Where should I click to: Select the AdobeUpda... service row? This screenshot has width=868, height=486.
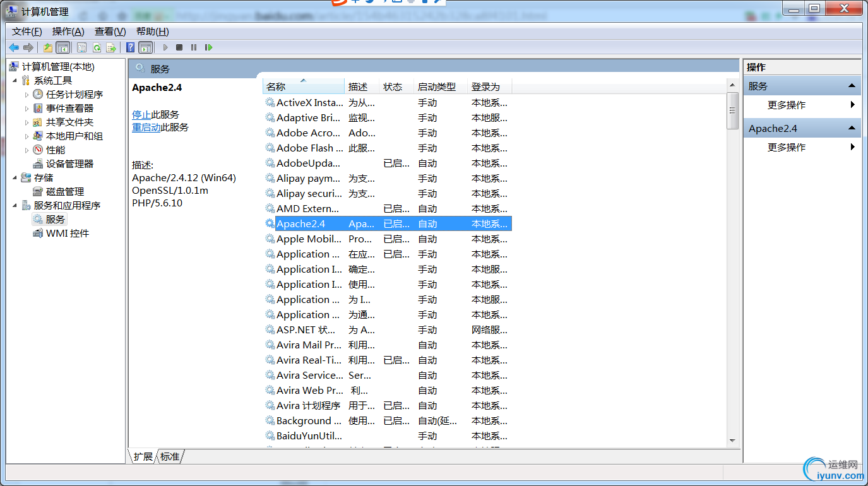388,163
